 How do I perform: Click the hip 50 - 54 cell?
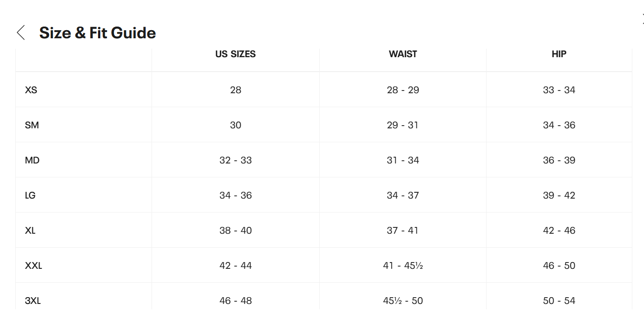point(559,301)
